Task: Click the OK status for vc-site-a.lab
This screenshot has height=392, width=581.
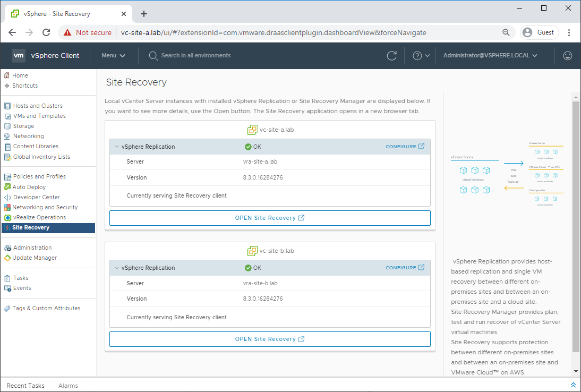Action: (x=253, y=147)
